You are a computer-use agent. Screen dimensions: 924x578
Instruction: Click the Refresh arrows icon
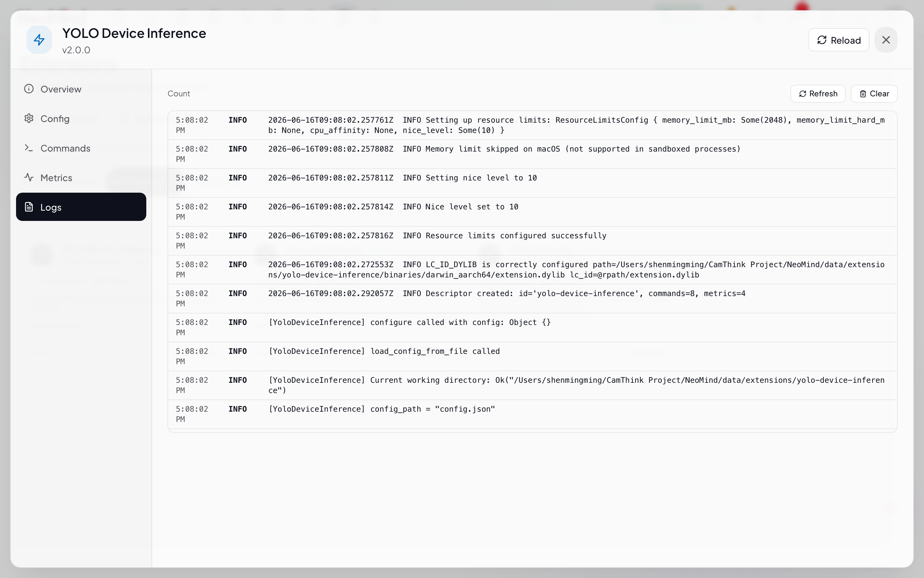click(803, 94)
